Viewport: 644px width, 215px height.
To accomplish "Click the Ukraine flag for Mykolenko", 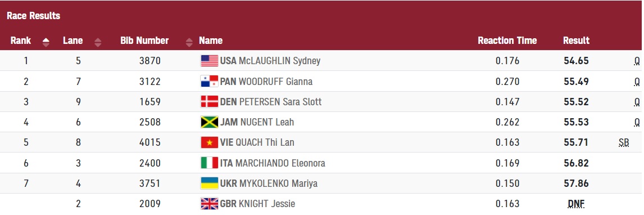I will 209,183.
